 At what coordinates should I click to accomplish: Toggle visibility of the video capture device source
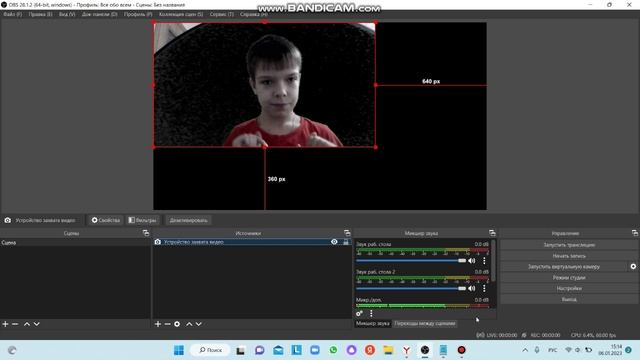pos(334,242)
